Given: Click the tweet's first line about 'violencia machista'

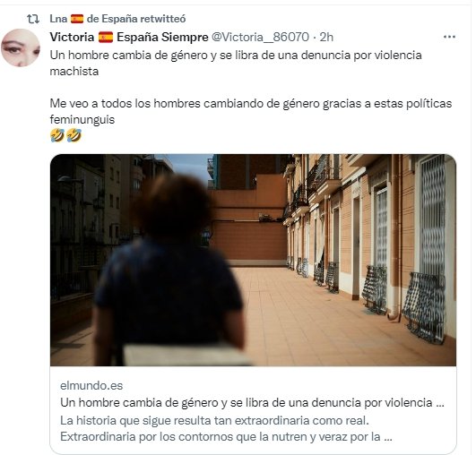Looking at the screenshot, I should click(x=236, y=63).
